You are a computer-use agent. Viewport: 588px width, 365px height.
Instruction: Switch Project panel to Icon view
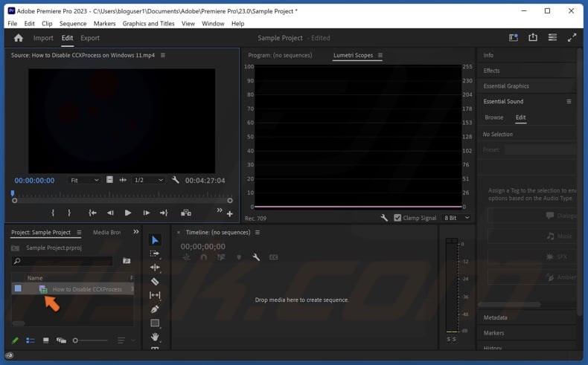[x=45, y=340]
